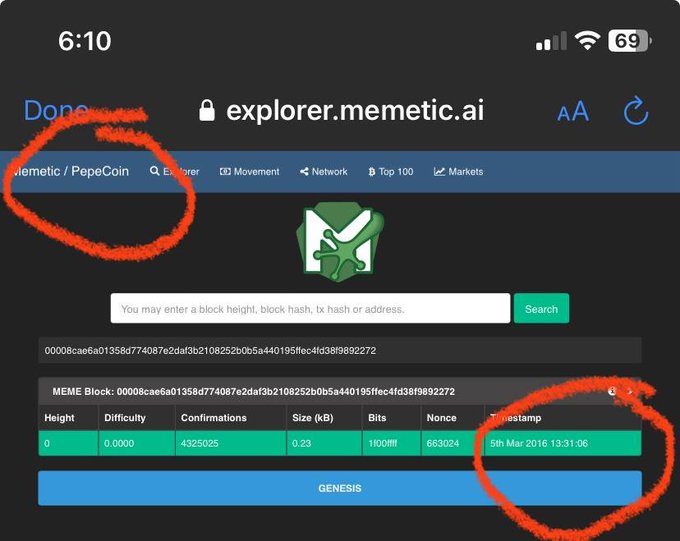680x541 pixels.
Task: Tap the 6:10 status bar clock
Action: click(x=85, y=41)
